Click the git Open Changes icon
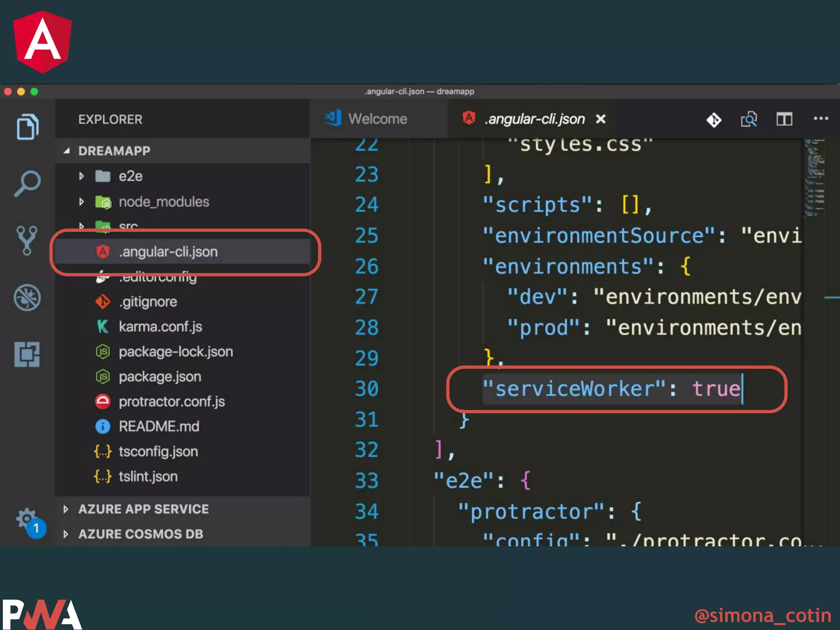This screenshot has height=630, width=840. [714, 120]
